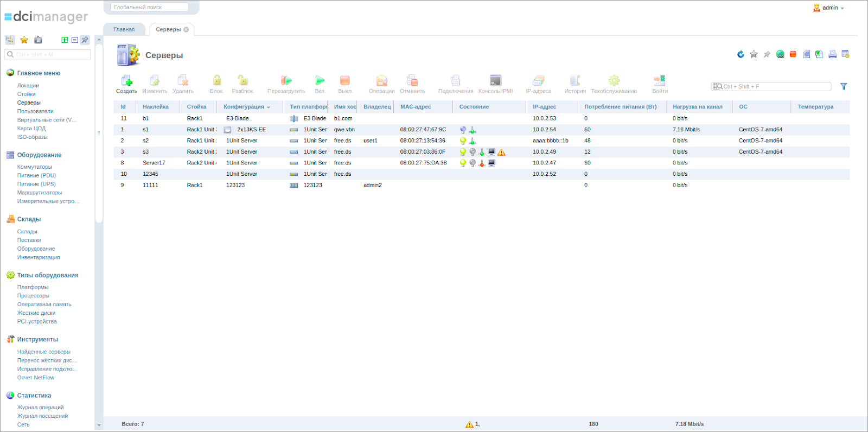Open Маршрутизаторы menu item
This screenshot has width=868, height=432.
click(x=40, y=193)
